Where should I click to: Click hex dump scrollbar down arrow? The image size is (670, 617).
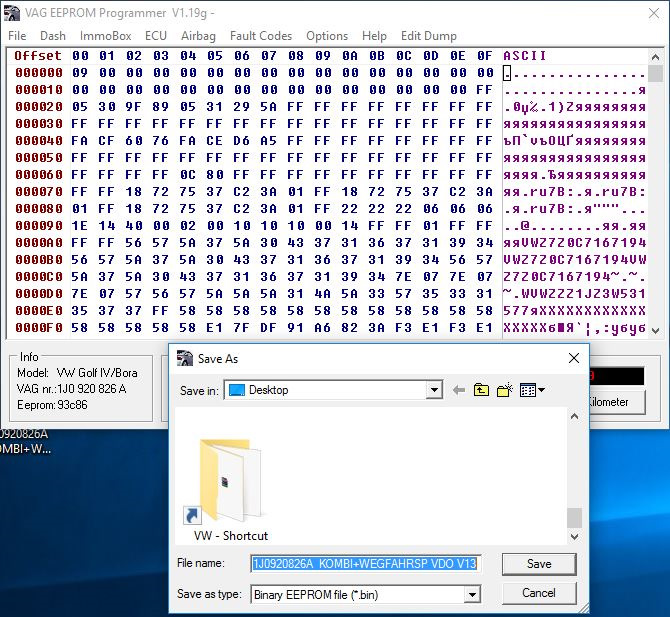click(655, 330)
